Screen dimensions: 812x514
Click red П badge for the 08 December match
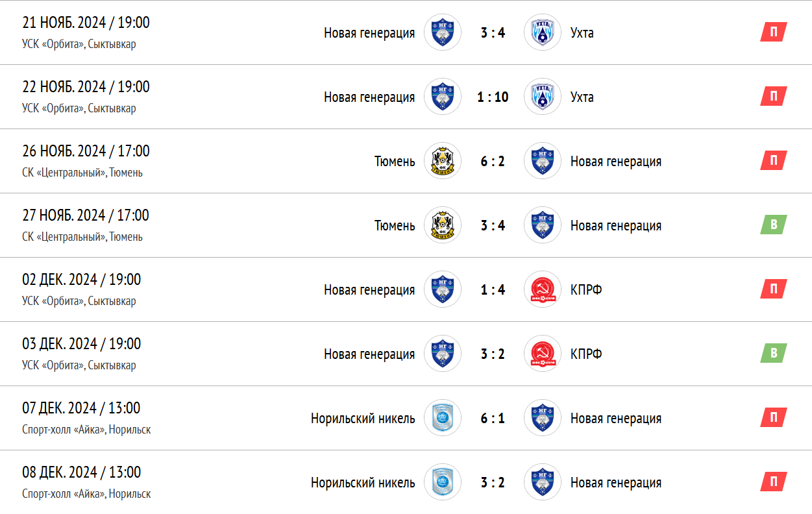(x=774, y=482)
